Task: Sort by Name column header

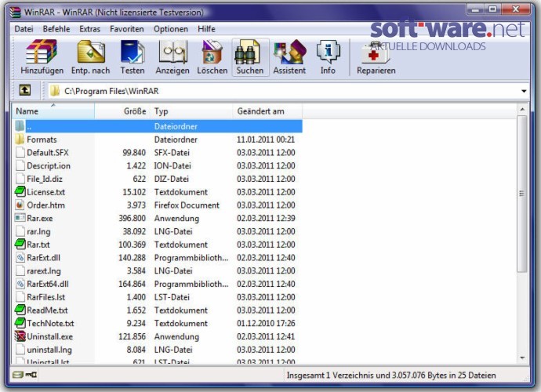Action: point(53,111)
